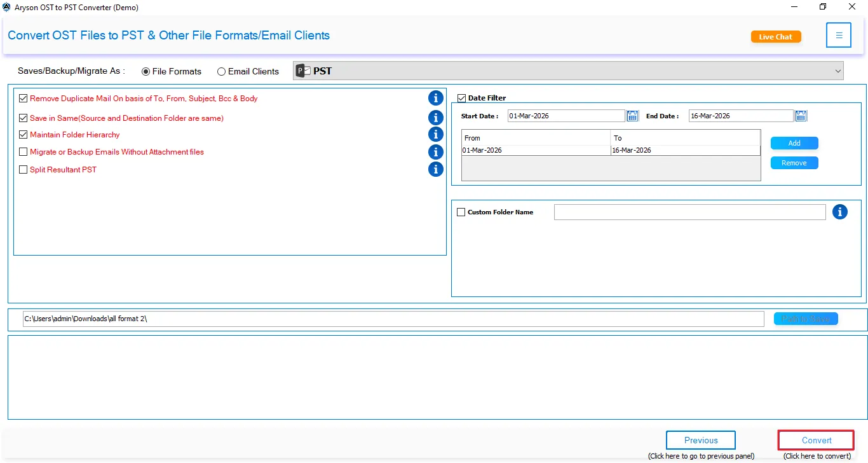Enable the Split Resultant PST checkbox
Screen dimensions: 868x463
23,169
